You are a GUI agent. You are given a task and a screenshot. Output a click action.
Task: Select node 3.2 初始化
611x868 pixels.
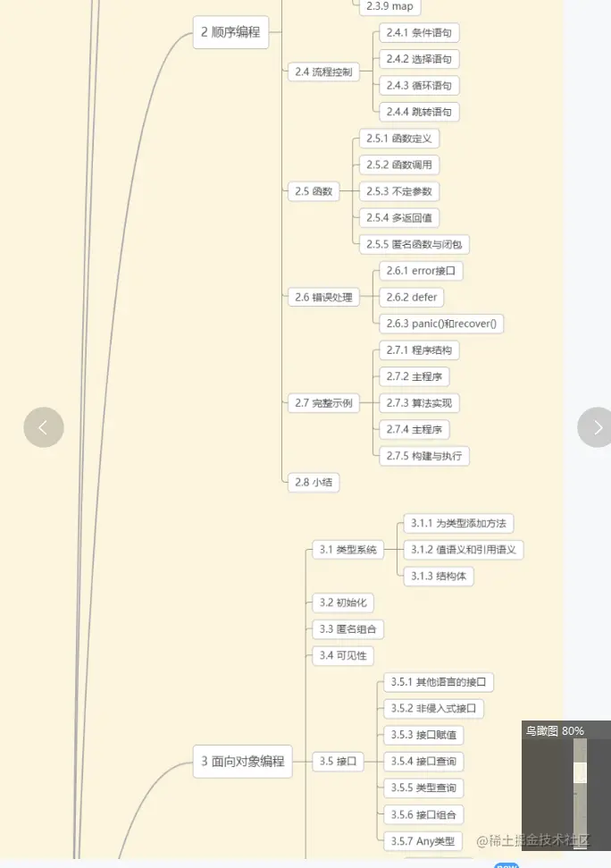coord(343,603)
